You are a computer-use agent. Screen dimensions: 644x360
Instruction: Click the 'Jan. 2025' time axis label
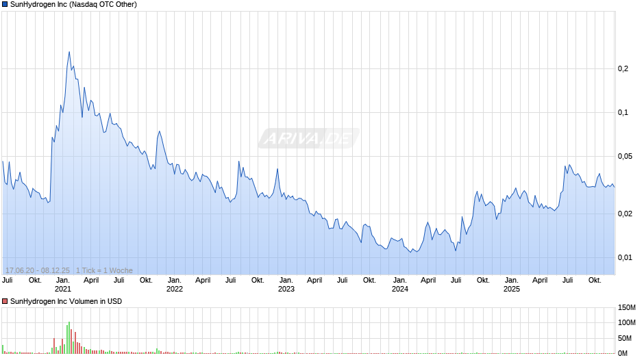511,285
